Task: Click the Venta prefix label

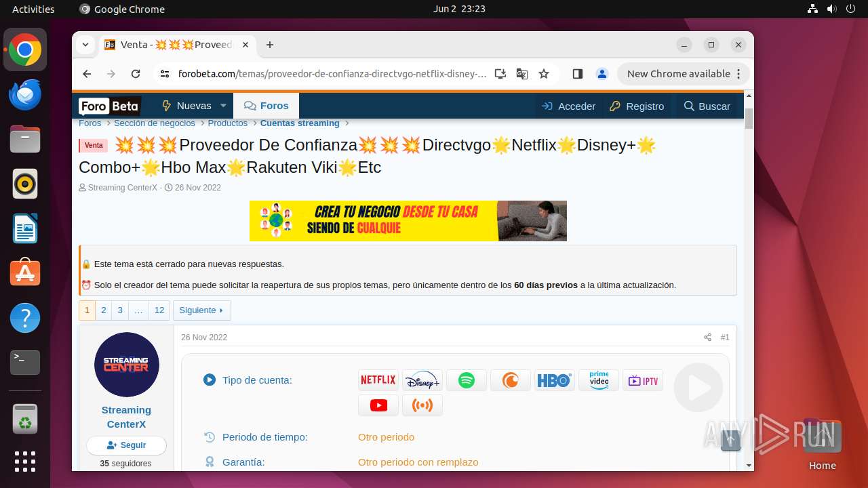Action: tap(94, 146)
